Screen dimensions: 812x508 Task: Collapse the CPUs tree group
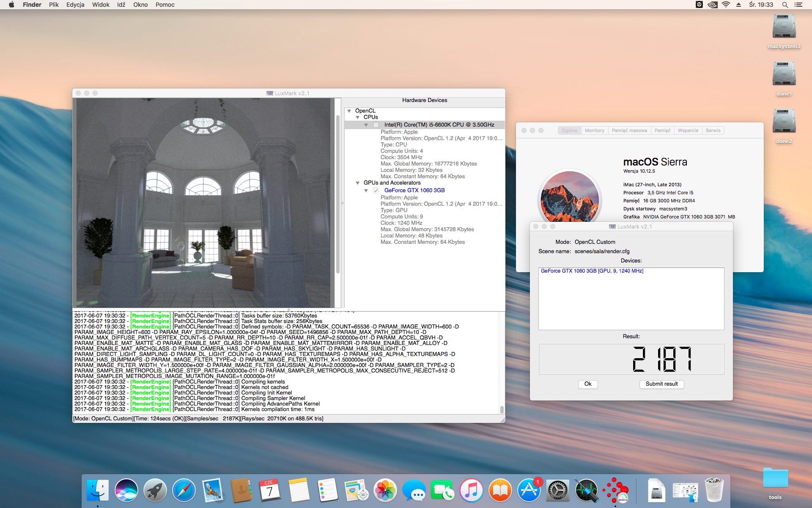click(x=358, y=117)
